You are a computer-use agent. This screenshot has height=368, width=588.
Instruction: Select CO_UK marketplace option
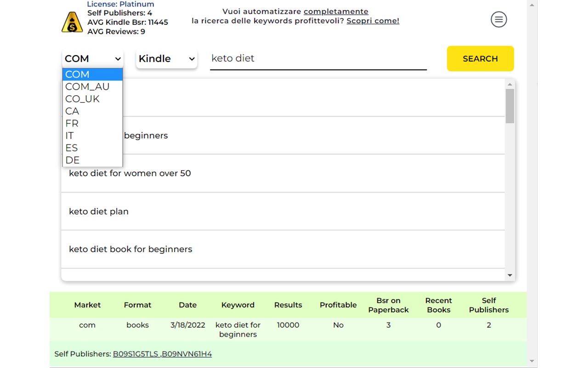(x=83, y=99)
